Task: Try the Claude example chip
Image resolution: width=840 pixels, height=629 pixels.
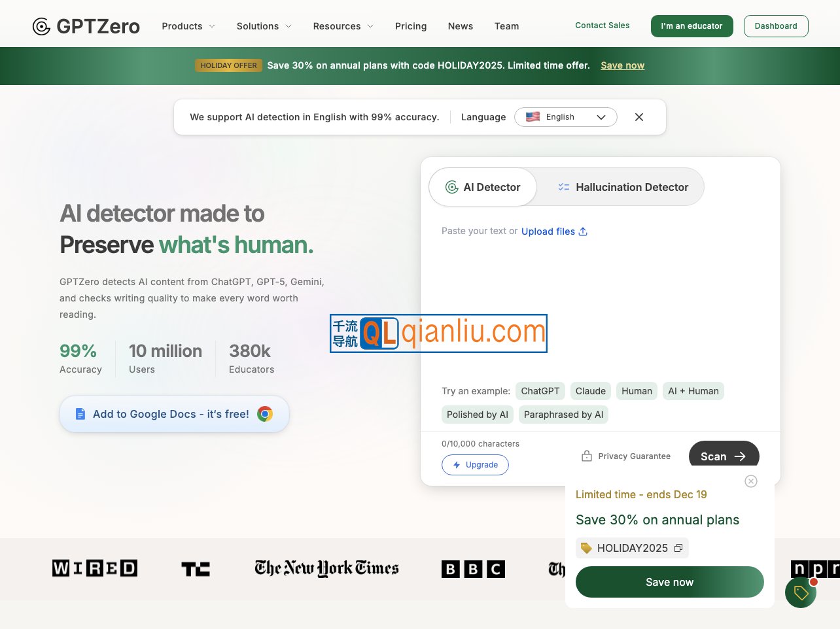Action: pos(591,391)
